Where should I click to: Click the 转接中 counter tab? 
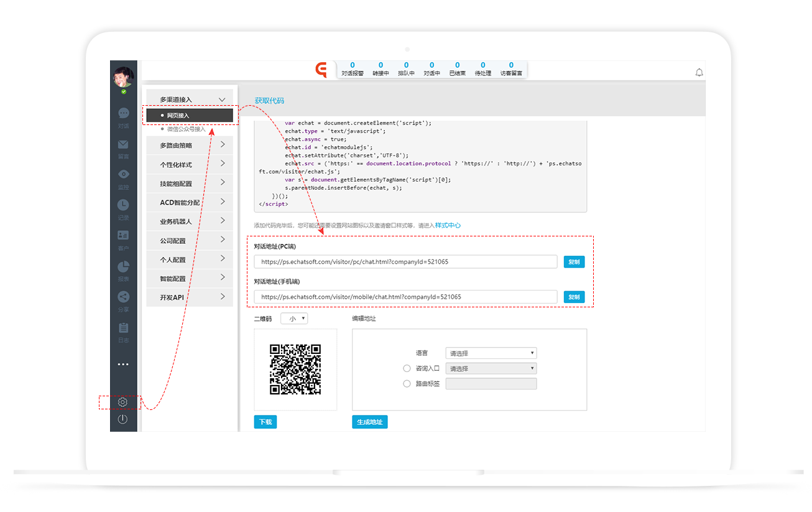tap(381, 69)
